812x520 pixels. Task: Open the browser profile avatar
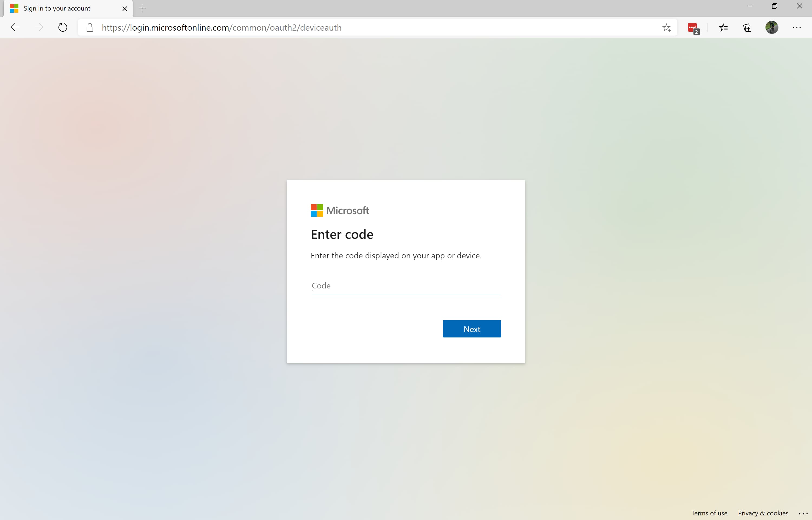point(772,27)
